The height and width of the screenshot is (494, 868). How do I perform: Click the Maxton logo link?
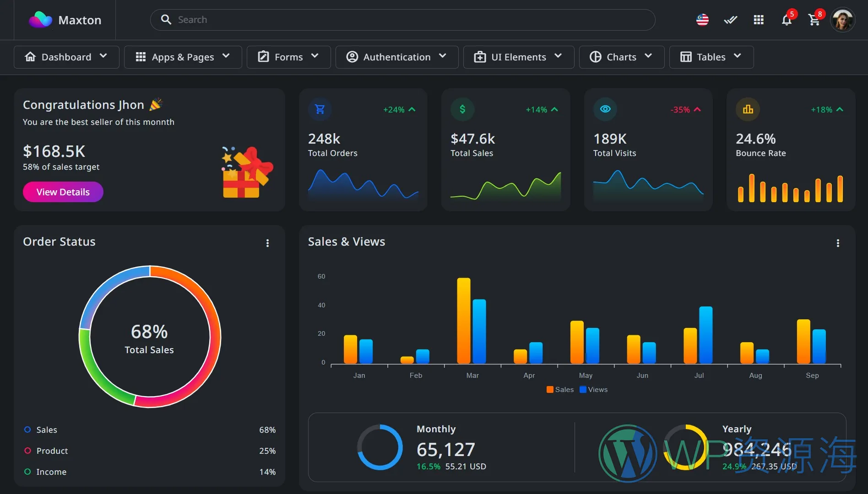point(65,20)
